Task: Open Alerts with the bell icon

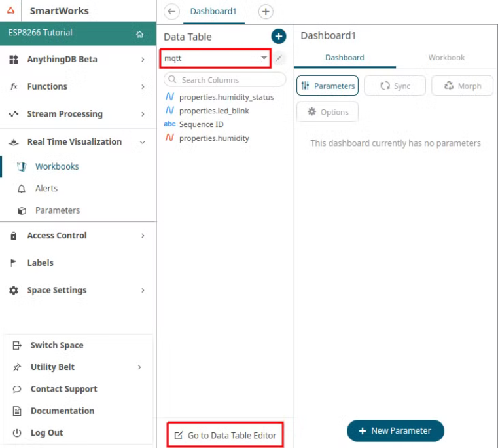Action: coord(22,189)
